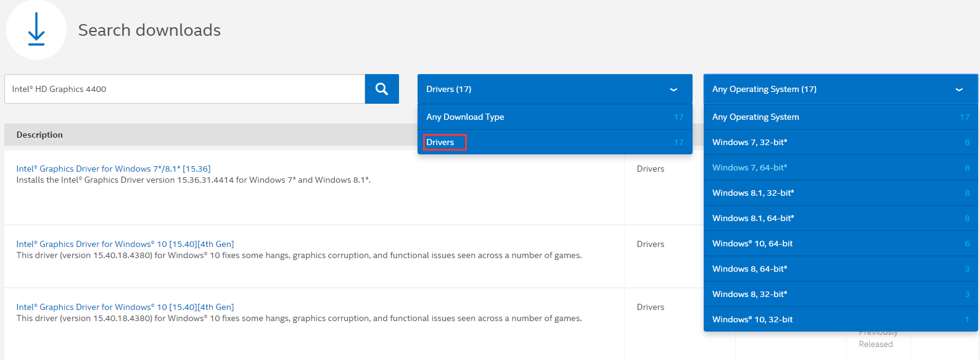Select Any Download Type option
This screenshot has width=980, height=360.
pos(465,117)
